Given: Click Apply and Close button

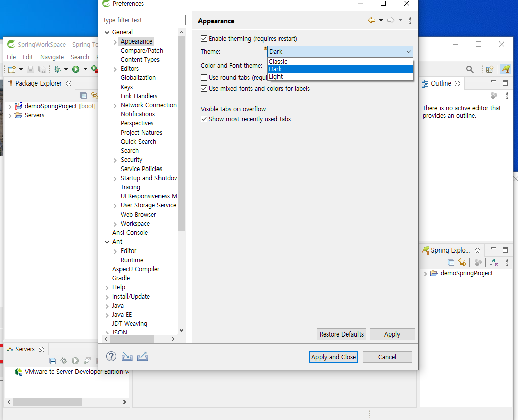Looking at the screenshot, I should [334, 357].
